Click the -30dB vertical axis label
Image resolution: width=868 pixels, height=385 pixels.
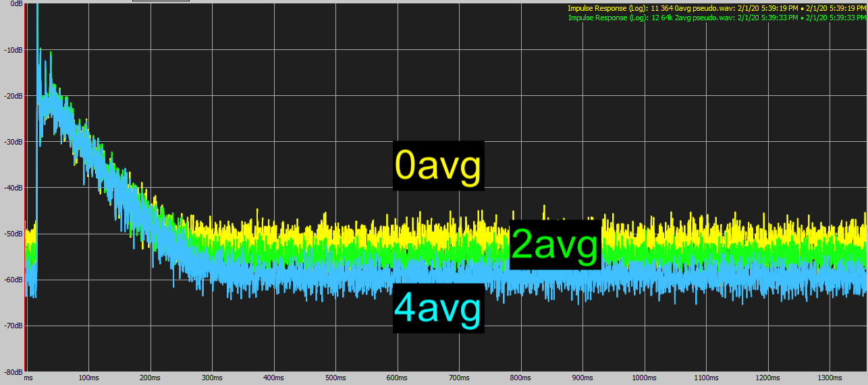[x=13, y=142]
